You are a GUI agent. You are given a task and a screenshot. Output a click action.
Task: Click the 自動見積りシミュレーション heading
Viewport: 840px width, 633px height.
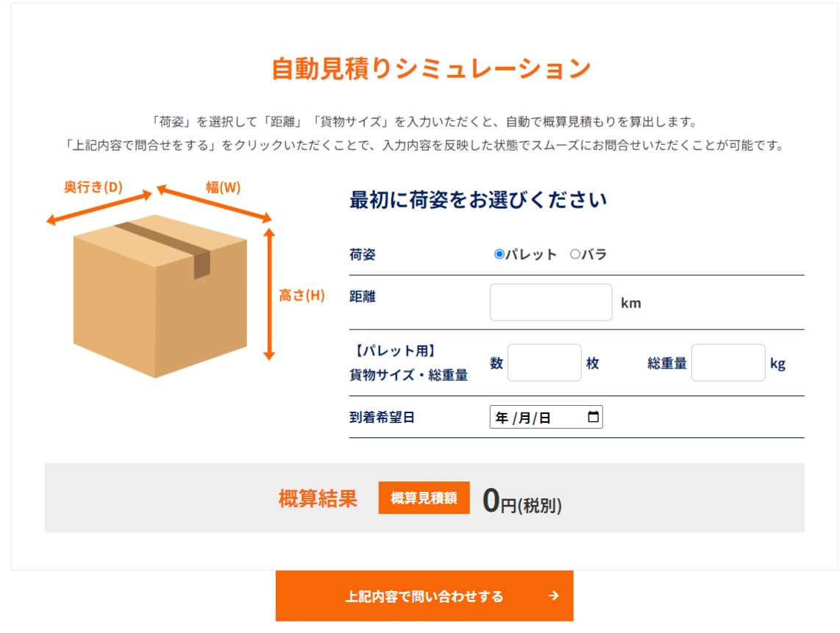click(x=431, y=68)
